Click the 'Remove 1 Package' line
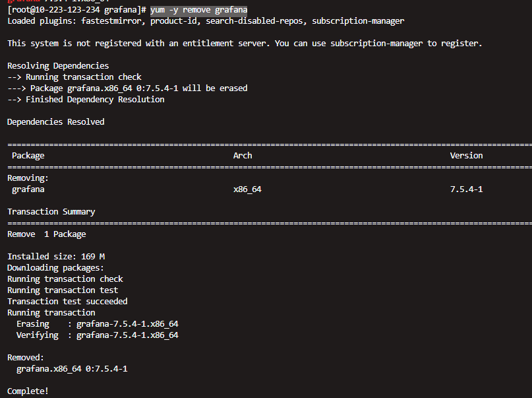The width and height of the screenshot is (532, 398). click(47, 234)
